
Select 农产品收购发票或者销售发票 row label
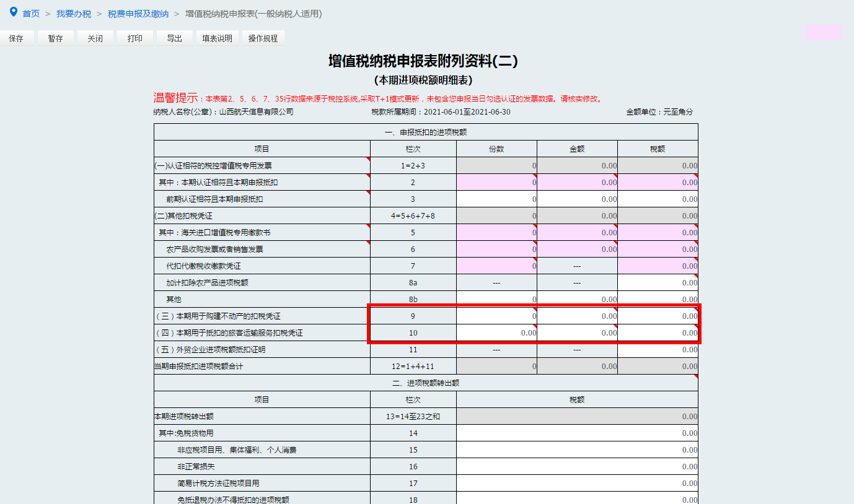click(214, 250)
